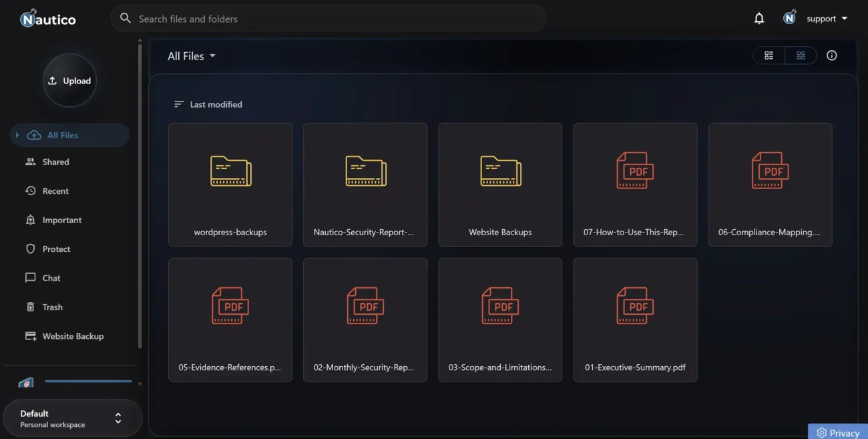Click the Nautico logo
868x439 pixels.
[48, 19]
